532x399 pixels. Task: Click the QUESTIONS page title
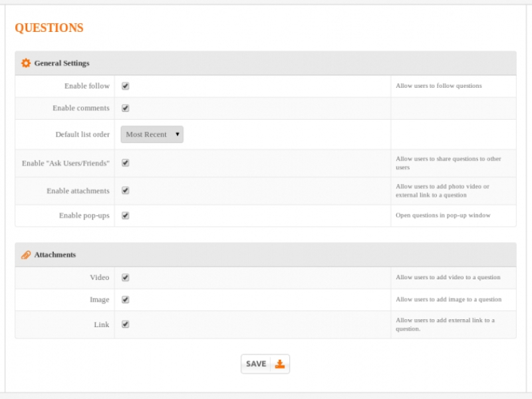[x=49, y=28]
